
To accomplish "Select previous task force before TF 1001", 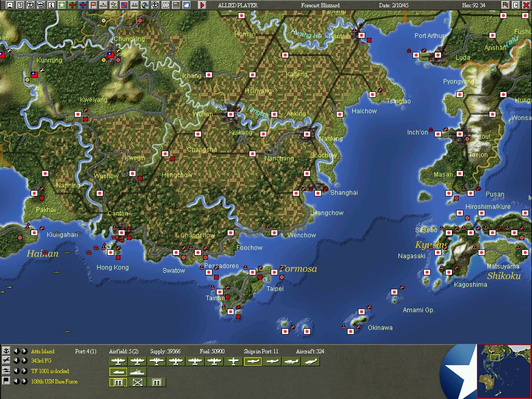I will point(16,371).
